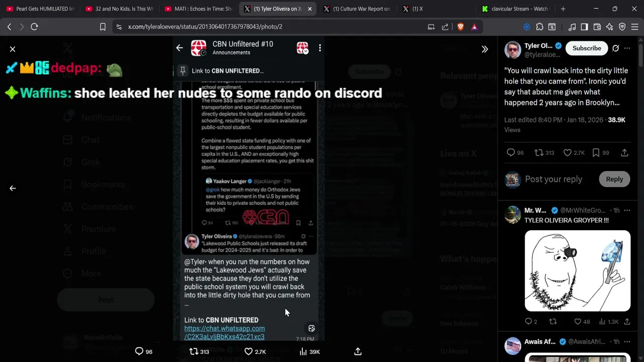This screenshot has width=644, height=362.
Task: Open Brave VPN shield icon
Action: pyautogui.click(x=622, y=27)
